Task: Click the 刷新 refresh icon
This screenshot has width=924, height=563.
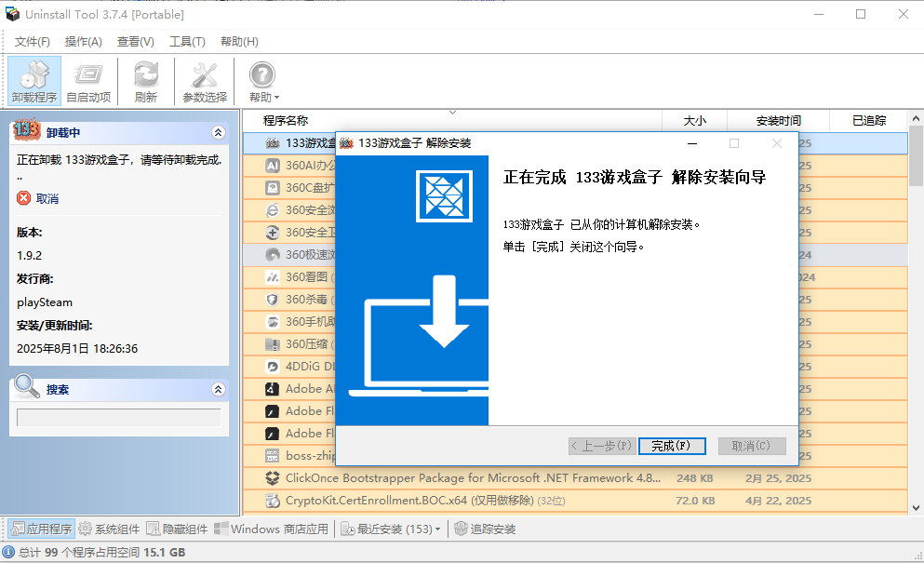Action: (145, 81)
